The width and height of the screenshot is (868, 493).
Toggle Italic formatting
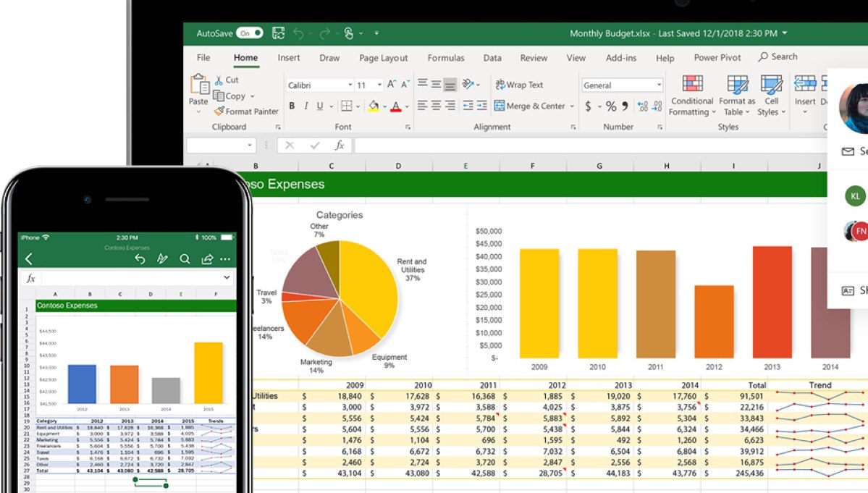[x=306, y=106]
